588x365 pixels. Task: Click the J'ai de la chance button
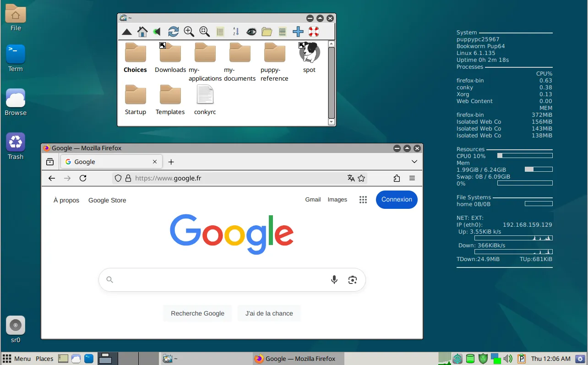pos(269,313)
